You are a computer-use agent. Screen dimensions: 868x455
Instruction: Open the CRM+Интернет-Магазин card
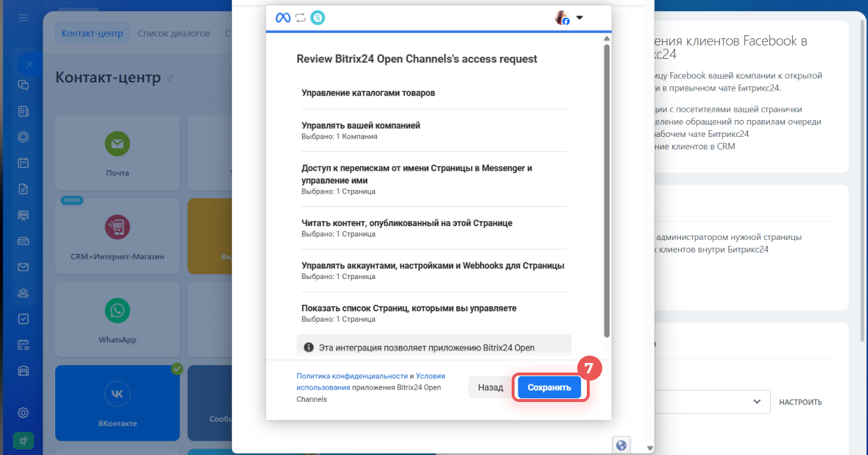coord(117,236)
